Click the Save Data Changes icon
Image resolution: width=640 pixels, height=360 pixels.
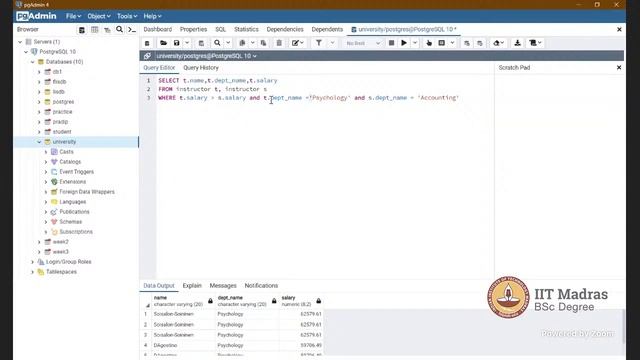coord(201,43)
